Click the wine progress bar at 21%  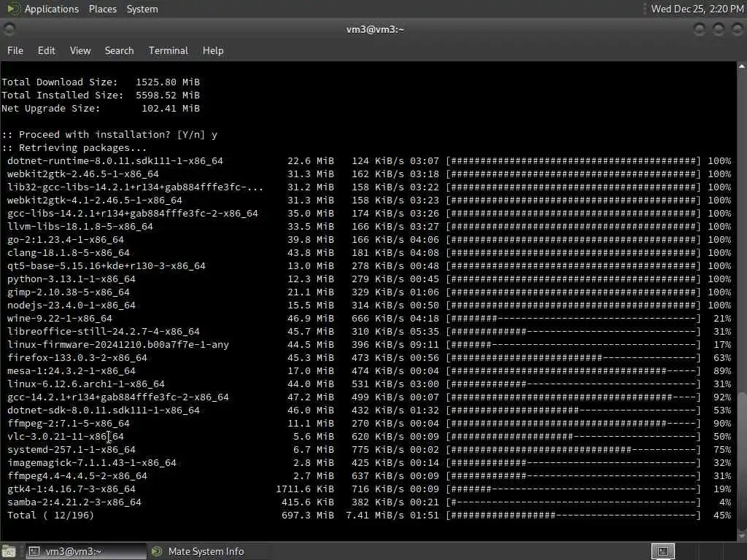[573, 318]
